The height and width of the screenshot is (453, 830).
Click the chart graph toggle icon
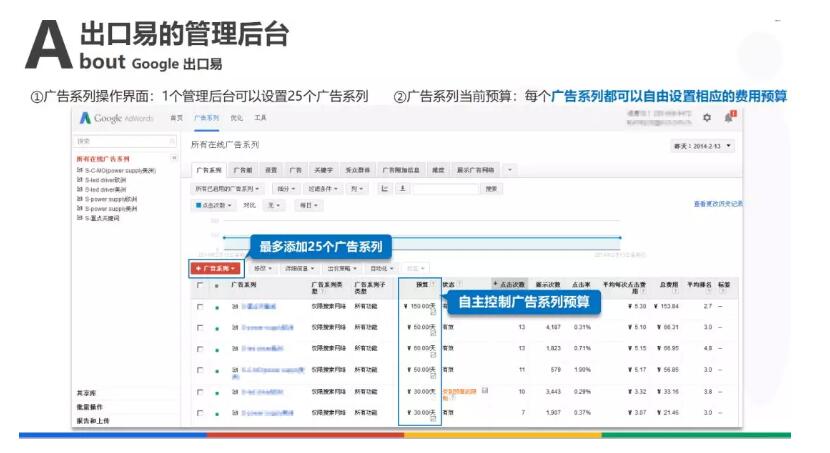(x=386, y=188)
